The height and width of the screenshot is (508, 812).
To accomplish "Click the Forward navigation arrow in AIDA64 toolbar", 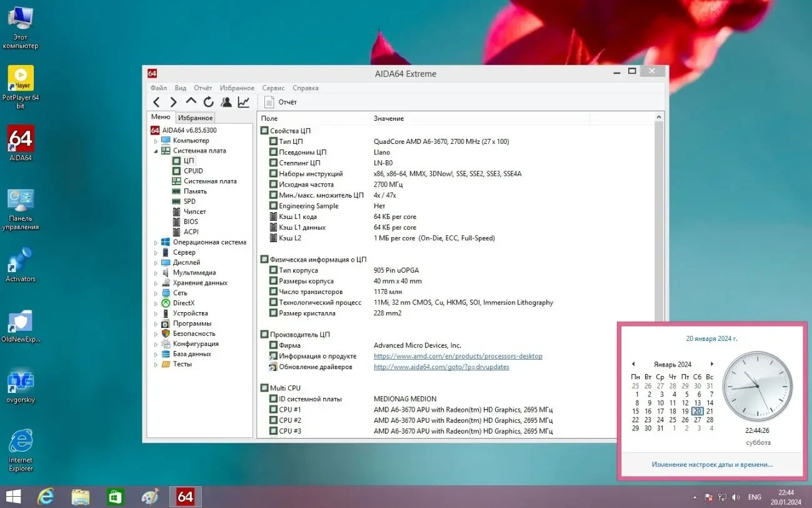I will click(174, 101).
